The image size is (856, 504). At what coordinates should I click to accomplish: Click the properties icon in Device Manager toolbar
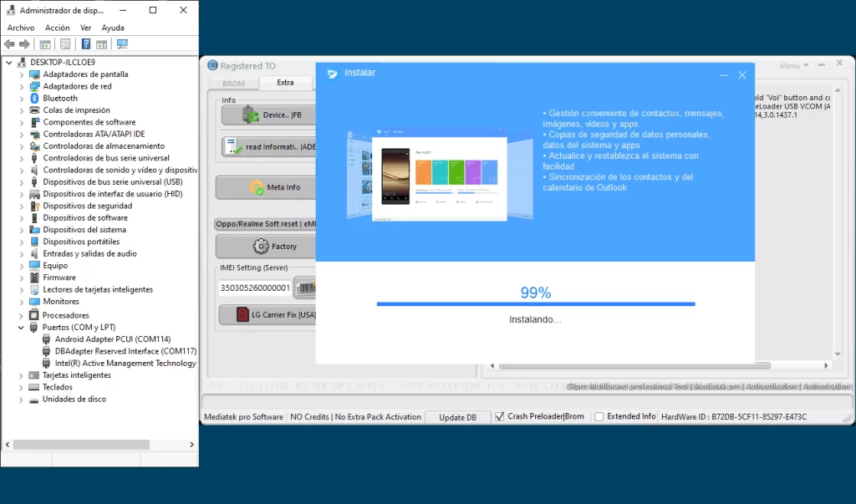(65, 44)
